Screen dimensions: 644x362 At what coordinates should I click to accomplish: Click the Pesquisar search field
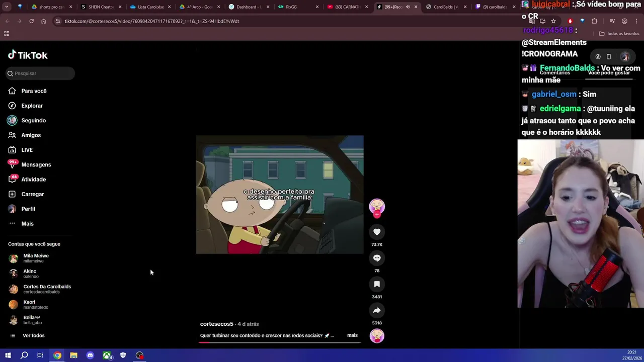pyautogui.click(x=40, y=73)
